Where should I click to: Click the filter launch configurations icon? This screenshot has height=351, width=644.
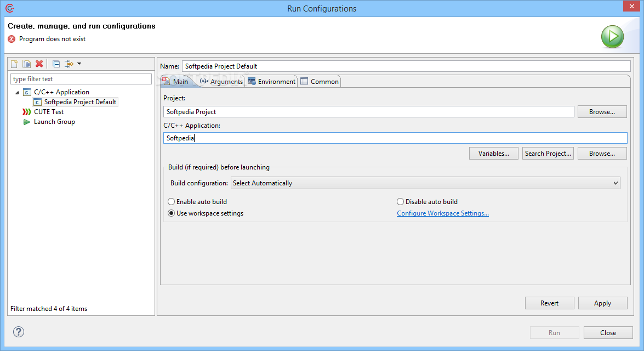(69, 64)
